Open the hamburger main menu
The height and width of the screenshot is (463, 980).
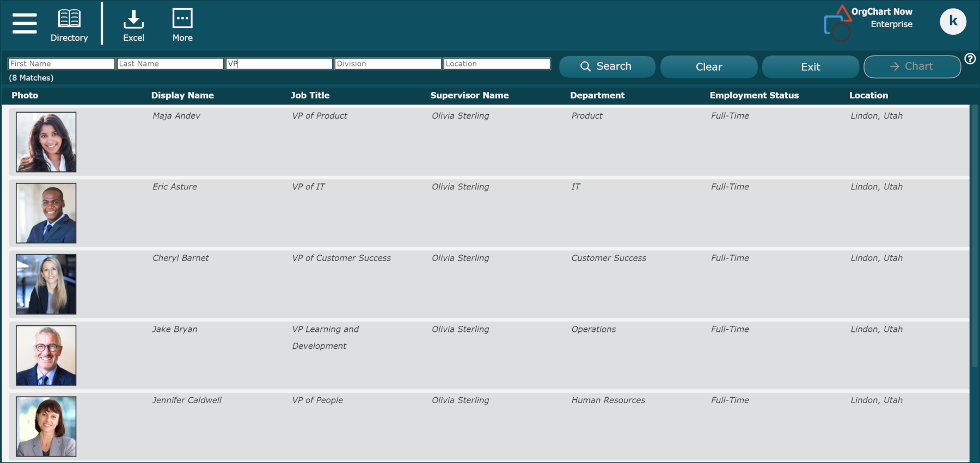click(24, 23)
